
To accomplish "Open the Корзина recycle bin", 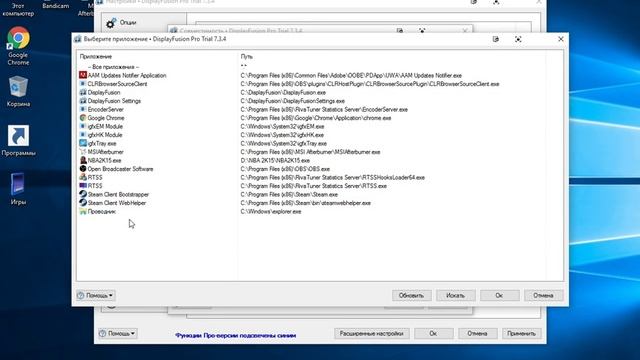I will [x=18, y=91].
